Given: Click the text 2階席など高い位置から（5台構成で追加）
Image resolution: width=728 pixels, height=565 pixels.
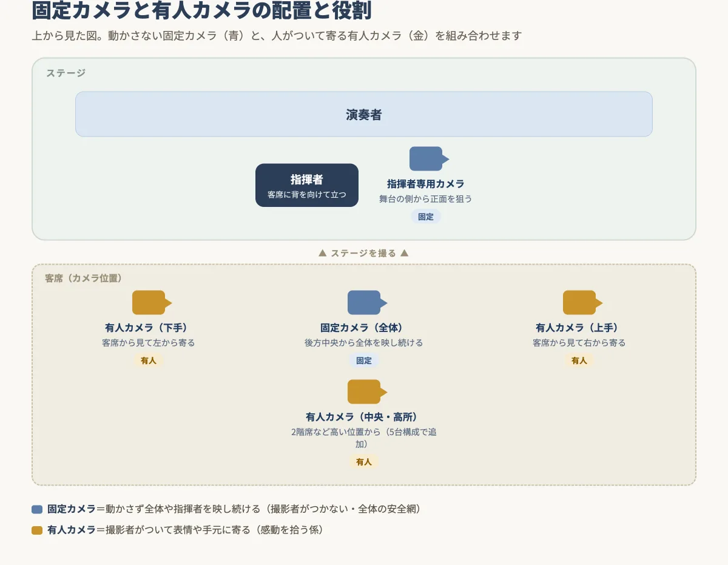Looking at the screenshot, I should click(x=364, y=438).
